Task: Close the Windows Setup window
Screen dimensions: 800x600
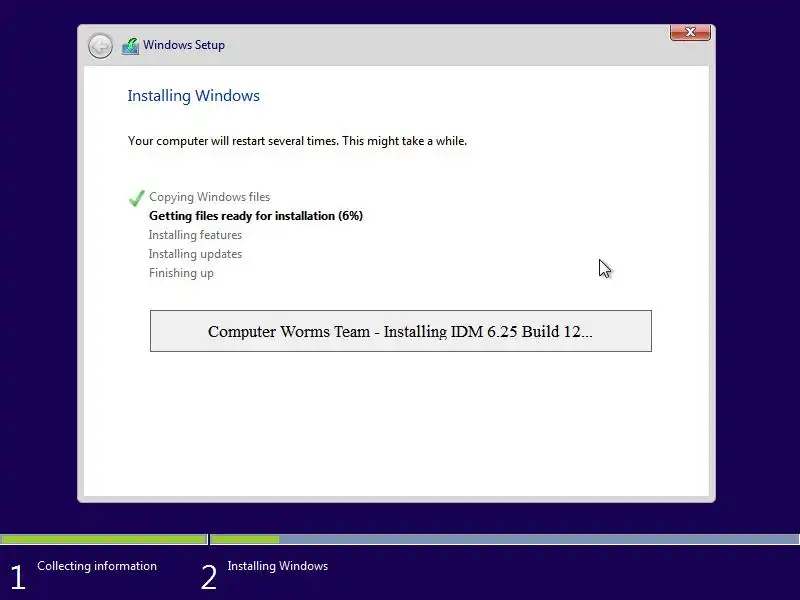Action: coord(690,32)
